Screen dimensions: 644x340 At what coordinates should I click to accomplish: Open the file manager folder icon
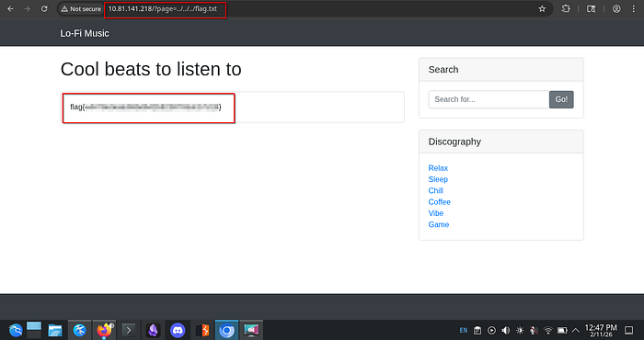[55, 330]
